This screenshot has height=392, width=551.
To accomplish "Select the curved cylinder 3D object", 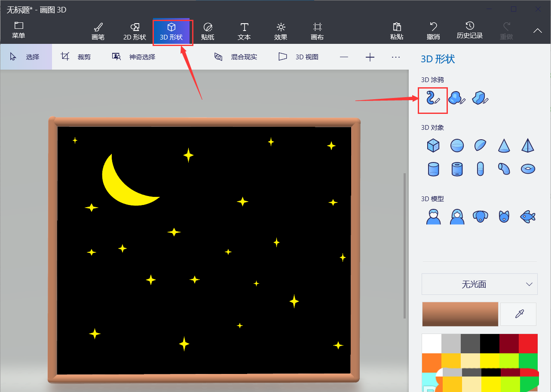I will (504, 169).
